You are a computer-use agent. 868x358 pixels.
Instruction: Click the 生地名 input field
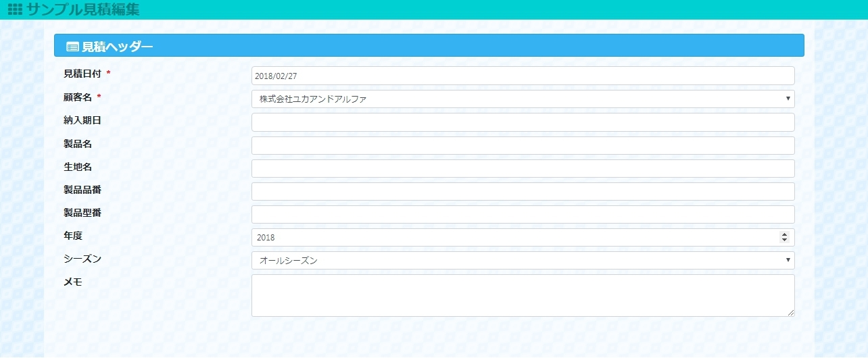(x=522, y=169)
